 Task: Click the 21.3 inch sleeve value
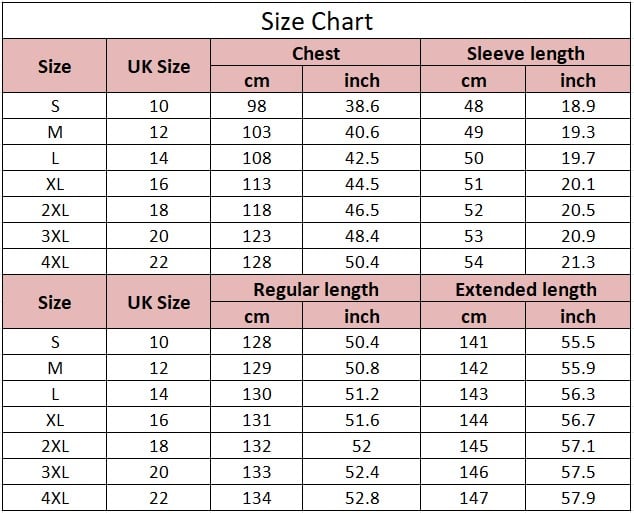pyautogui.click(x=577, y=262)
